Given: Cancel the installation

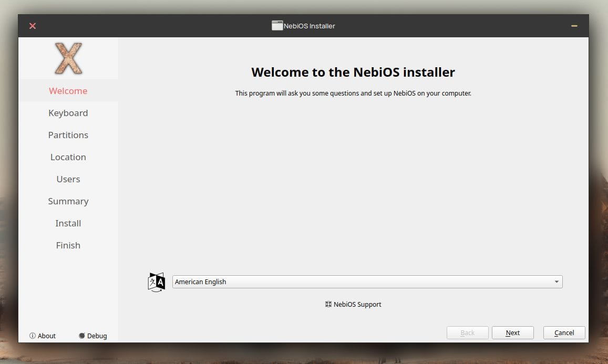Looking at the screenshot, I should [x=564, y=332].
